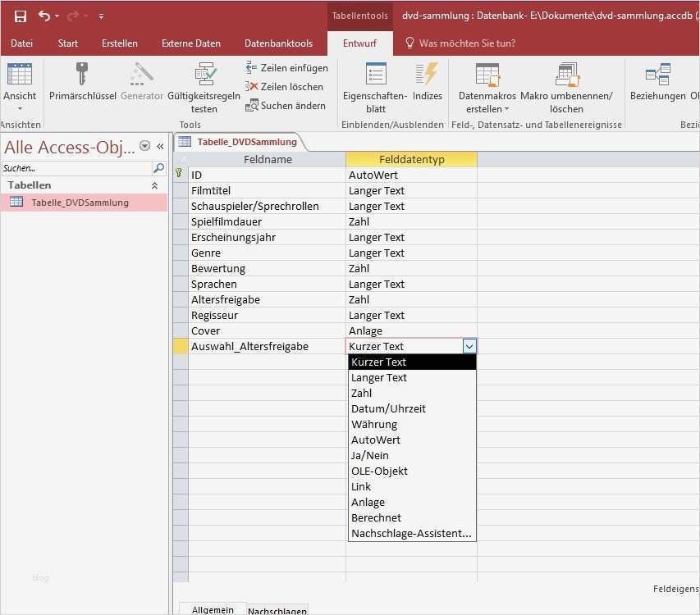Open the Beziehungen relationships tool
Screen dimensions: 700x615
pos(657,75)
